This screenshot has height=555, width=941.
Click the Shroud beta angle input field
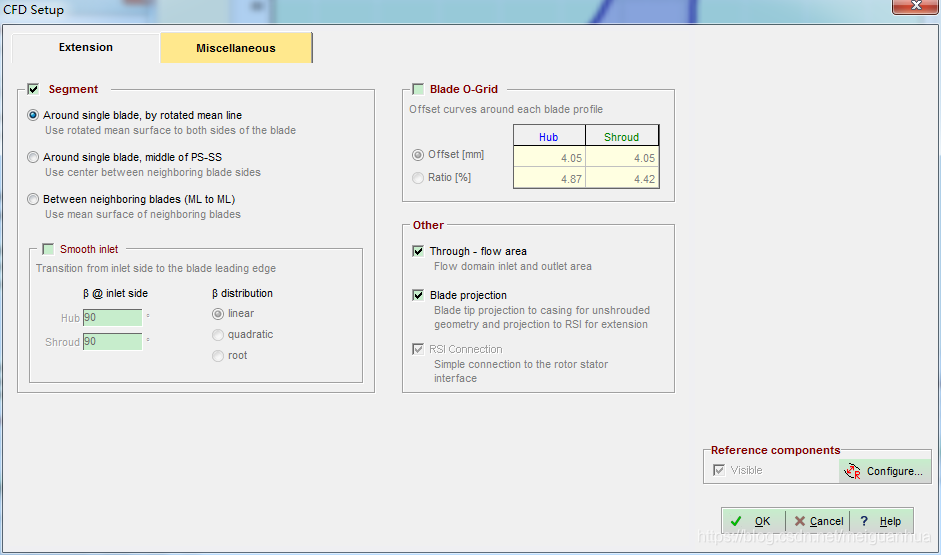point(112,341)
